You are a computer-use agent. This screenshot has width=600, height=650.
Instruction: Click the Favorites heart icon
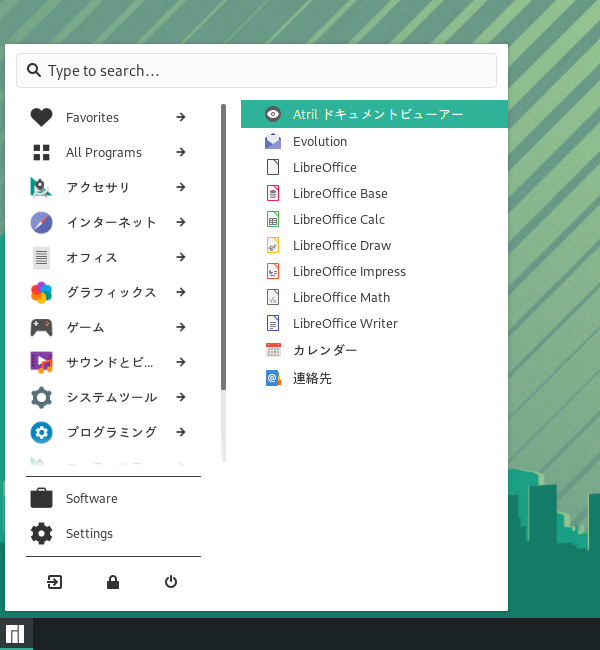[x=41, y=117]
